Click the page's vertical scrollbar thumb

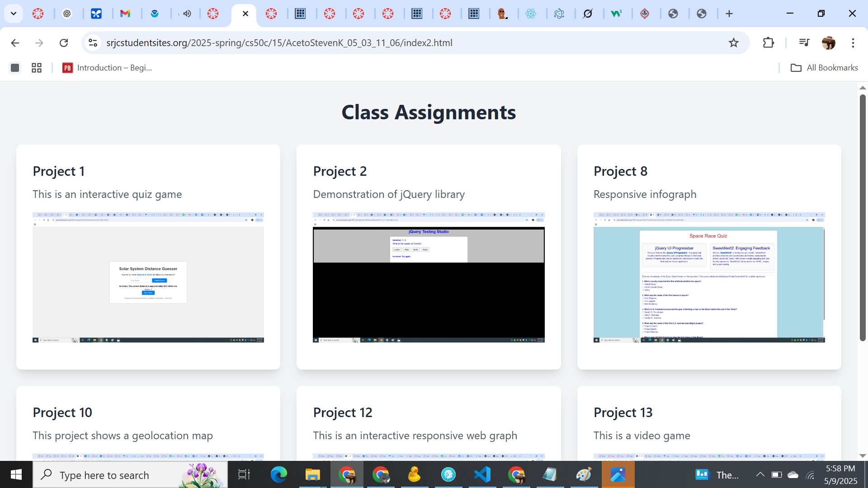click(862, 217)
